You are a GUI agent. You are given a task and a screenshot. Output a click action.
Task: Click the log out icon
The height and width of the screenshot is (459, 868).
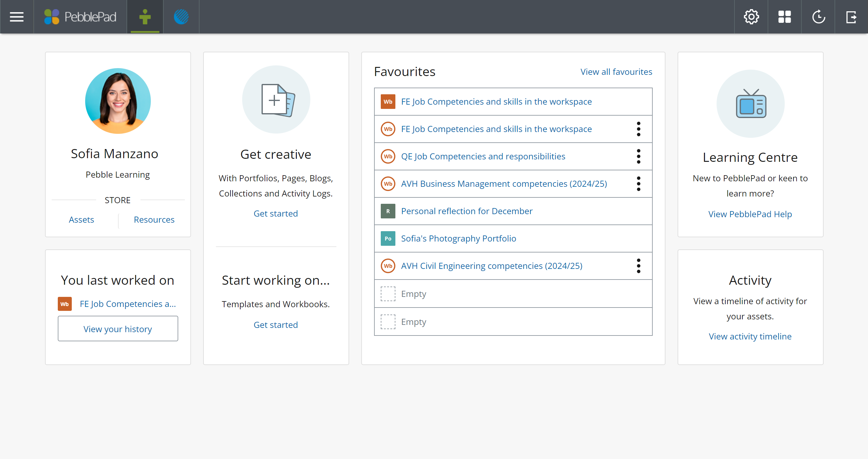851,16
